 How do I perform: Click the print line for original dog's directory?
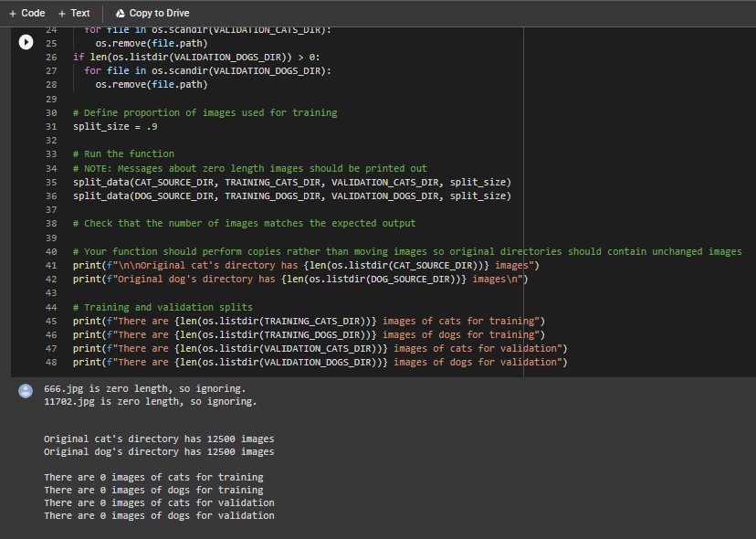[300, 279]
